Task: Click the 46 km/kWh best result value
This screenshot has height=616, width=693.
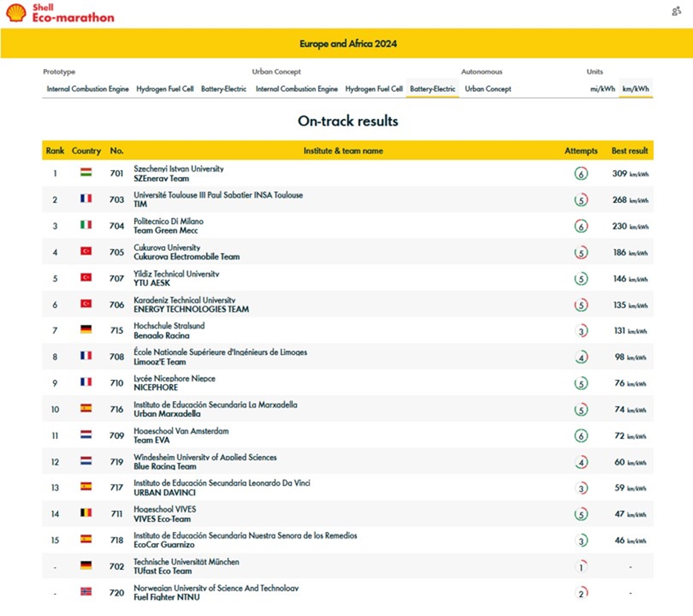Action: pyautogui.click(x=630, y=540)
